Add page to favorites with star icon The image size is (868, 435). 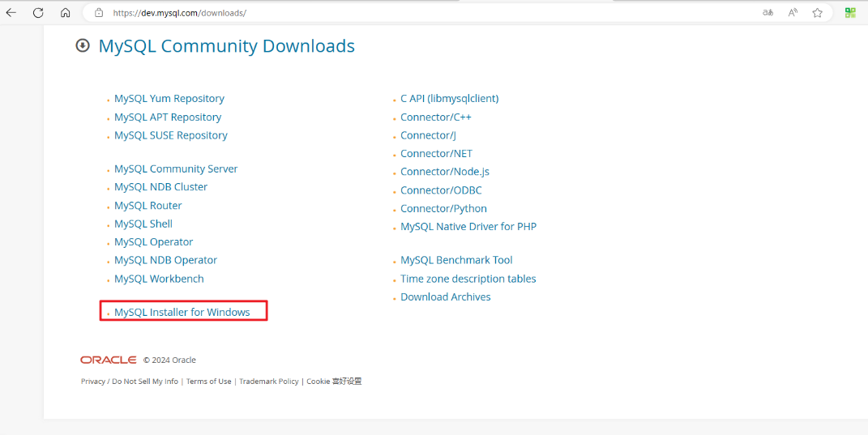[818, 13]
